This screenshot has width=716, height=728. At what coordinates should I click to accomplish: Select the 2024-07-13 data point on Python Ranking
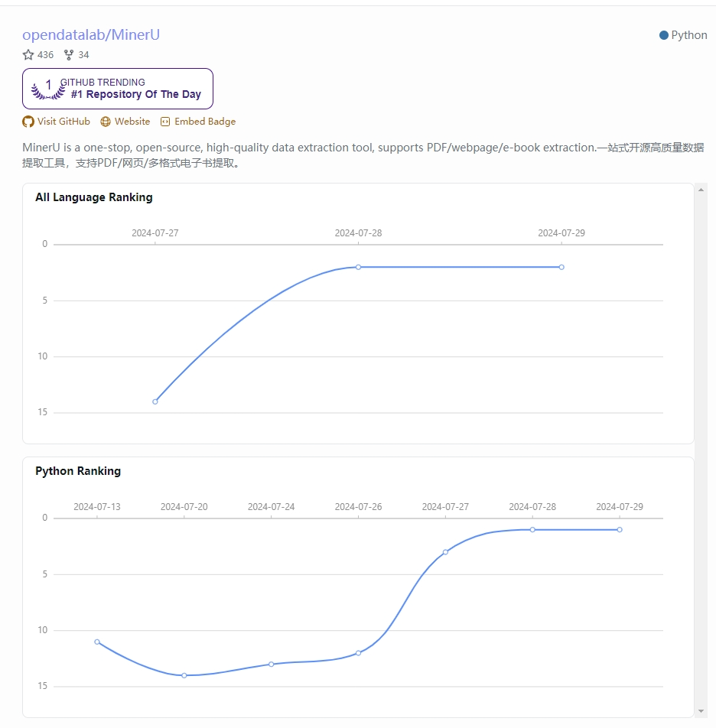(96, 642)
